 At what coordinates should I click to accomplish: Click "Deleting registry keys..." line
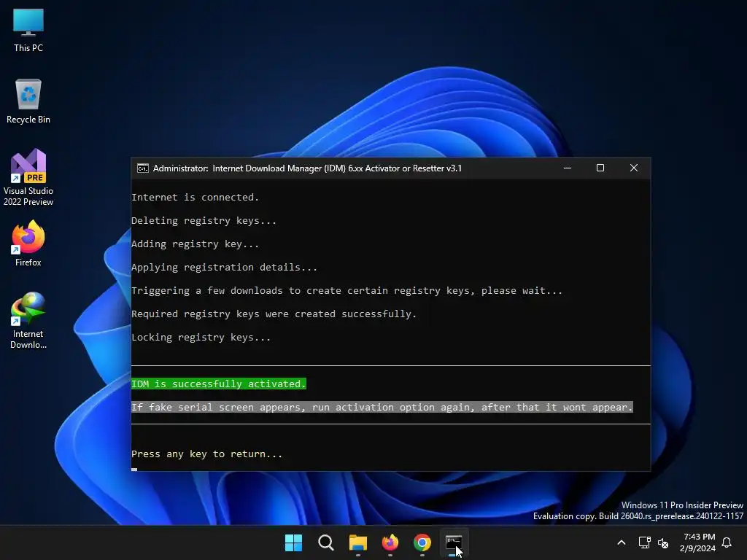204,220
